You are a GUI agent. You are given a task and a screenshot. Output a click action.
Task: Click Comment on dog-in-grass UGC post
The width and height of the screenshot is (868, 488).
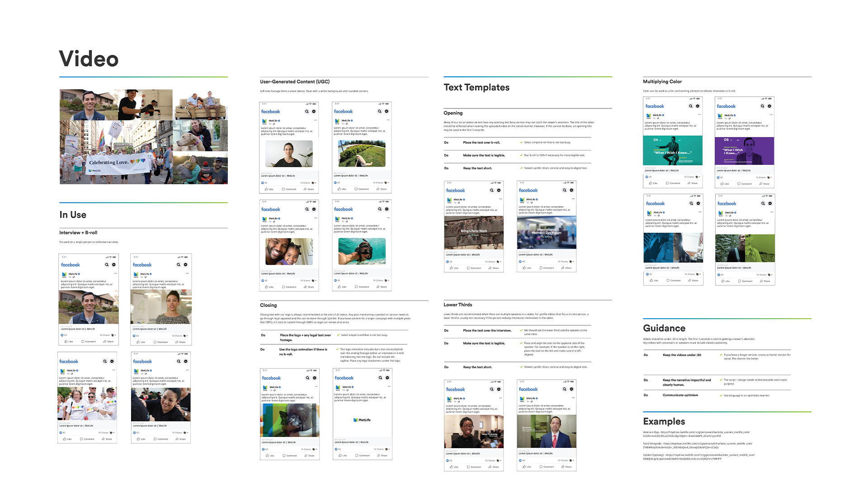[x=362, y=189]
